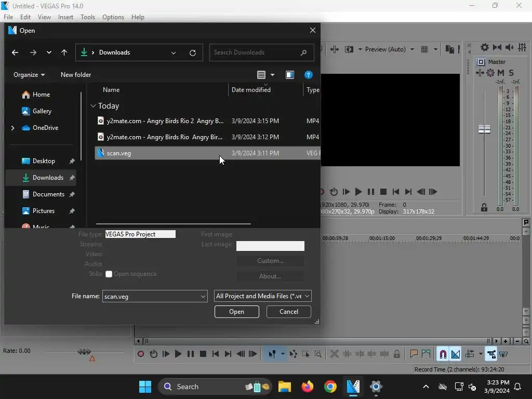
Task: Toggle Lock Envelopes to Events button
Action: click(491, 354)
